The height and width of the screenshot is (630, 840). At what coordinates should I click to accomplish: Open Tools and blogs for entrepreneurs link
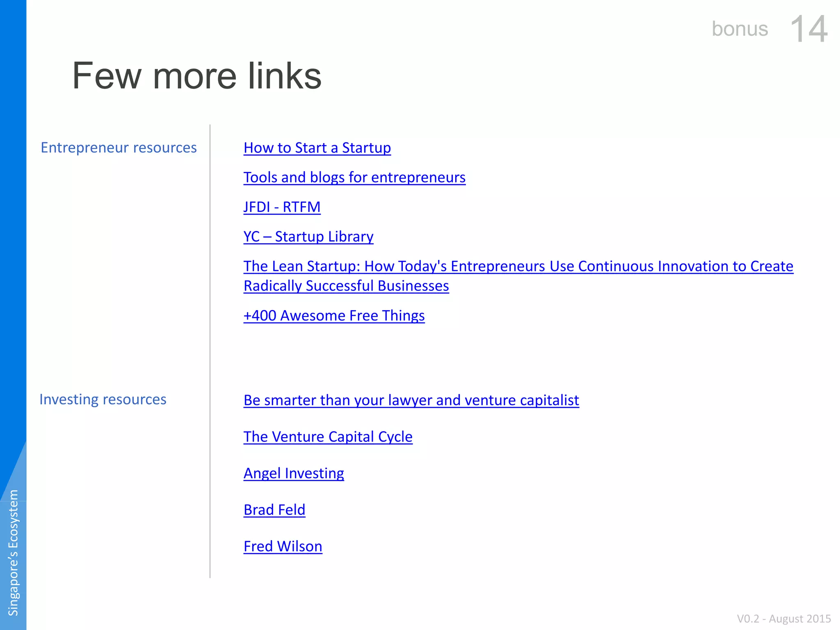click(x=354, y=177)
